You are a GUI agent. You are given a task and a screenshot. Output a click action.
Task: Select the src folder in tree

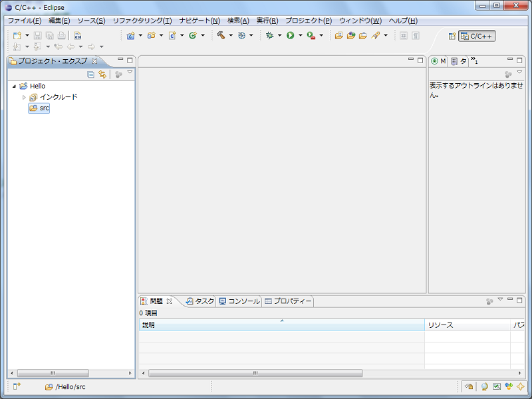point(44,108)
